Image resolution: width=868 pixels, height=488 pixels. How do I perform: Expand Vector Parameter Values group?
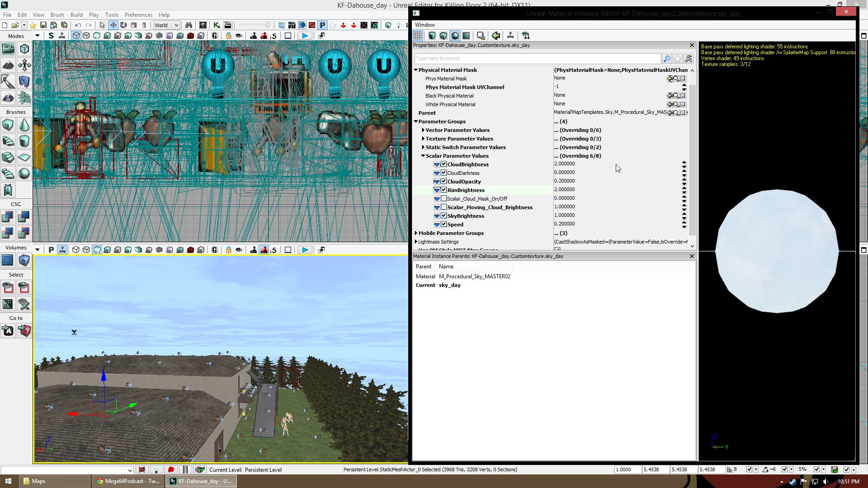(x=423, y=130)
